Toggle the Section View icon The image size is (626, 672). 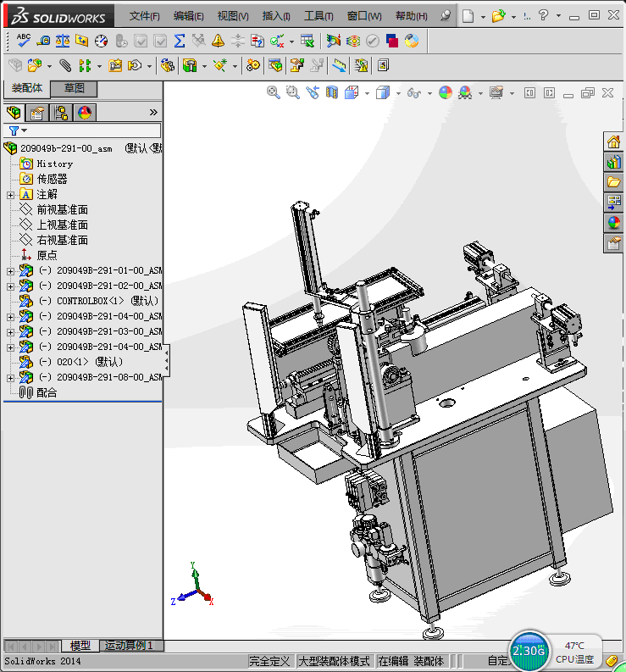332,92
